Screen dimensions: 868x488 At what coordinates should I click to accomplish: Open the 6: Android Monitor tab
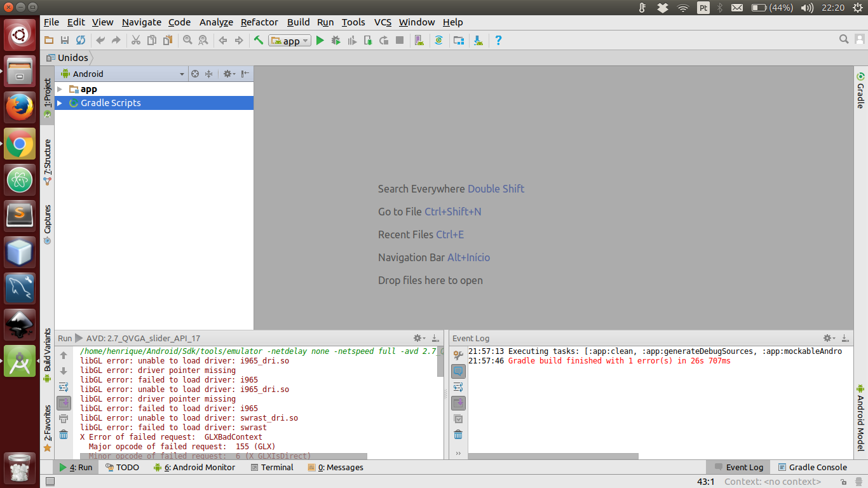(x=194, y=467)
